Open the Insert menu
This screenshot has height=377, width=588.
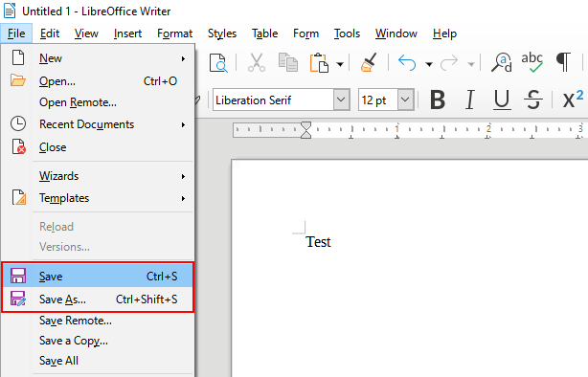[127, 33]
